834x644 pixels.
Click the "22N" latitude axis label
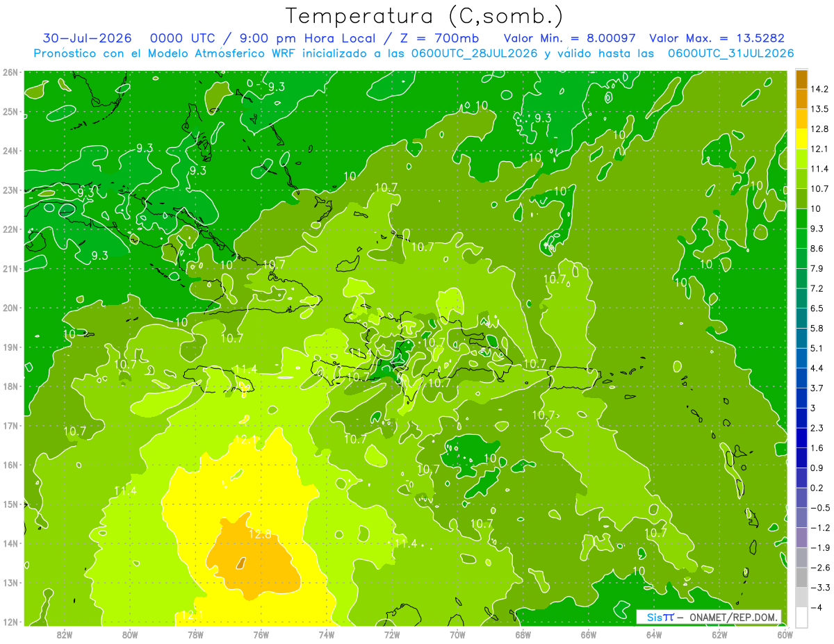click(x=10, y=229)
